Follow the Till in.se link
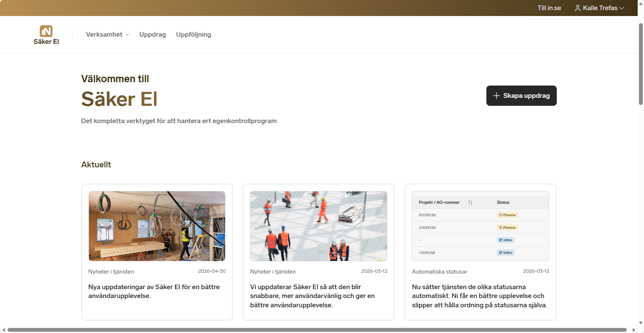Image resolution: width=644 pixels, height=333 pixels. pyautogui.click(x=549, y=8)
